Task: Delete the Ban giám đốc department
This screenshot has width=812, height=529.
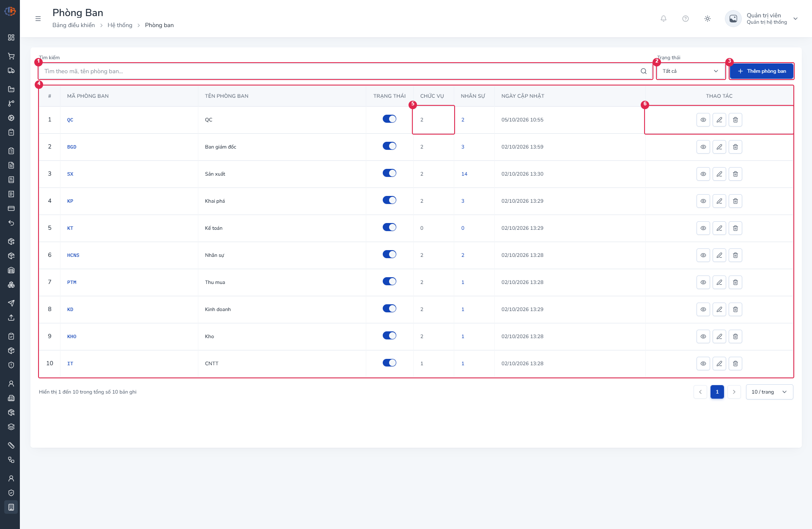Action: tap(735, 147)
